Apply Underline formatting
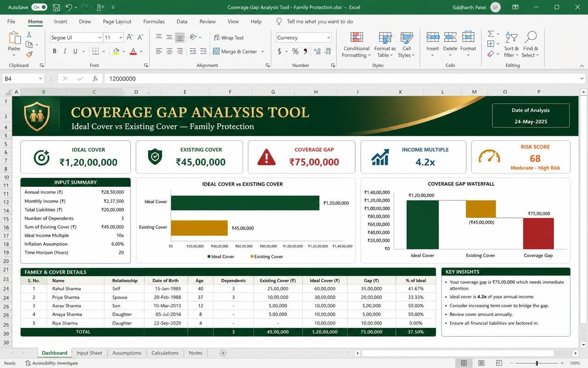This screenshot has height=368, width=588. pyautogui.click(x=75, y=52)
